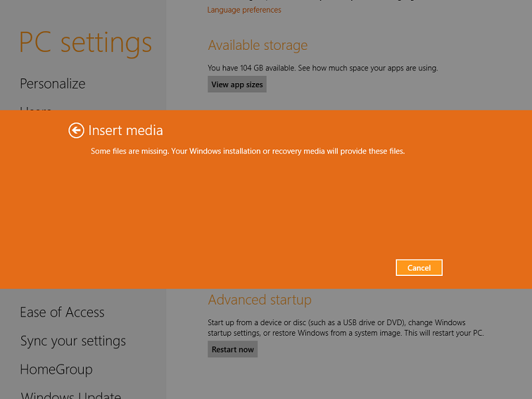
Task: Click the PC settings title
Action: pos(85,43)
